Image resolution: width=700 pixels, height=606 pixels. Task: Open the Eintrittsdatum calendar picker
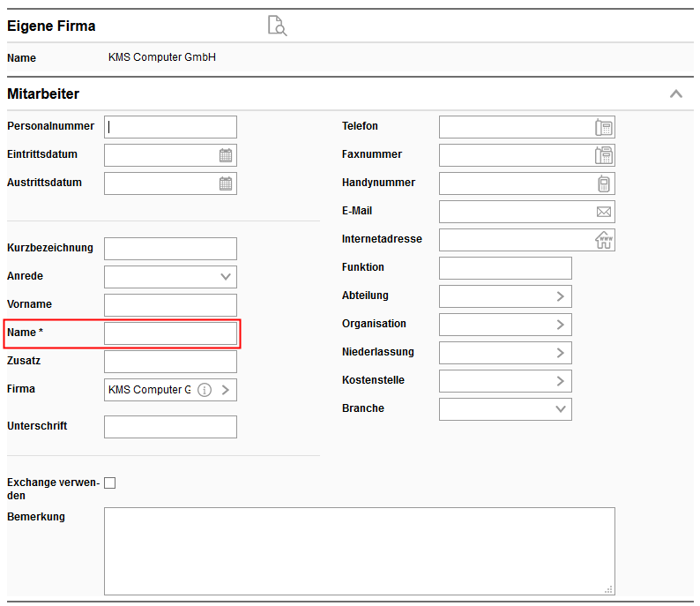click(226, 155)
